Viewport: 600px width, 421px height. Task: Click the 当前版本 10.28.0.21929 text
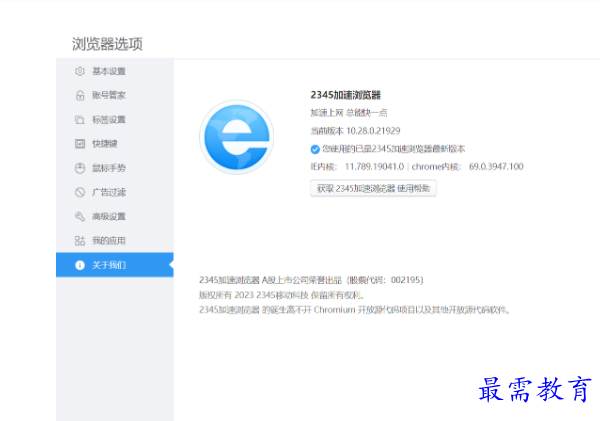[x=355, y=131]
